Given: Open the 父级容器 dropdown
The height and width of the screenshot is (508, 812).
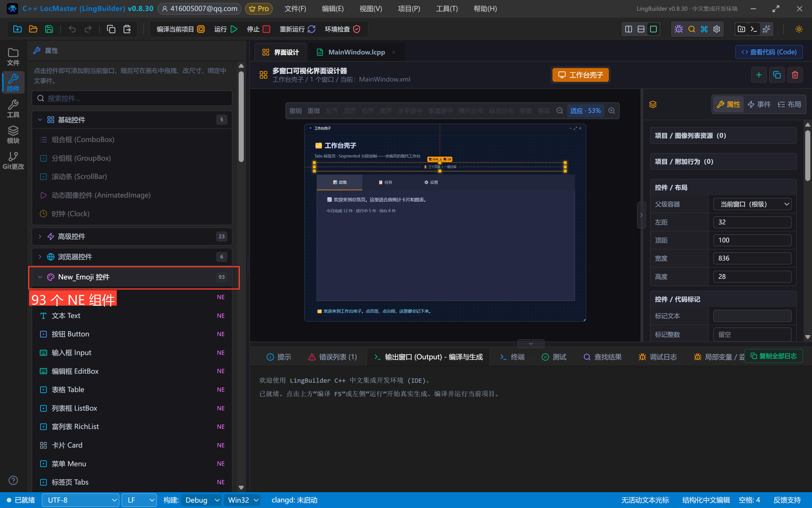Looking at the screenshot, I should 752,204.
